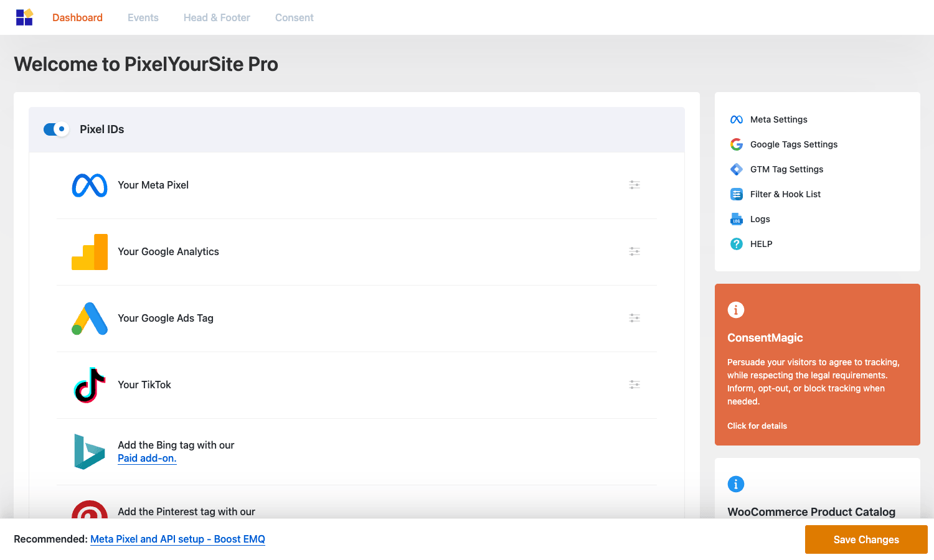Click the ConsentMagic info icon

[x=736, y=310]
